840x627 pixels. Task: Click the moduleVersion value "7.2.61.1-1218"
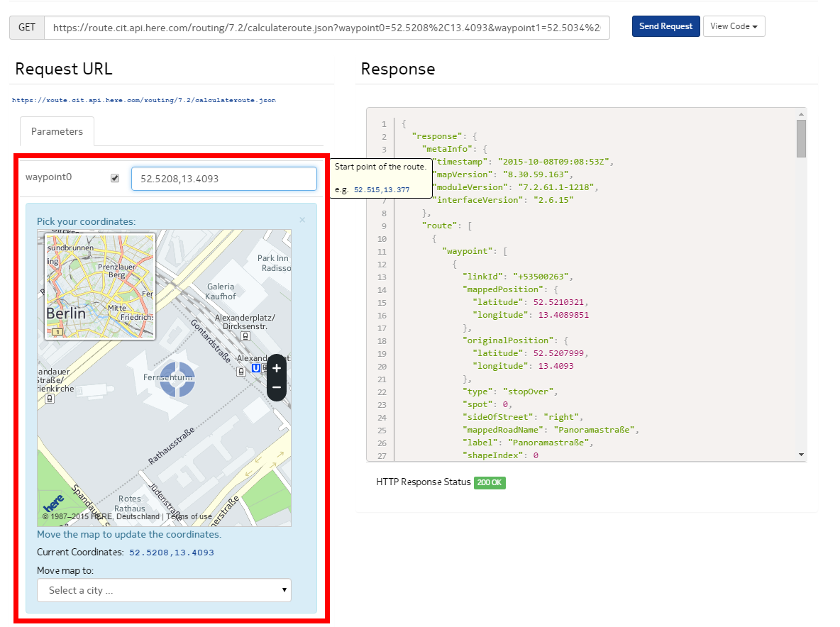click(x=556, y=187)
